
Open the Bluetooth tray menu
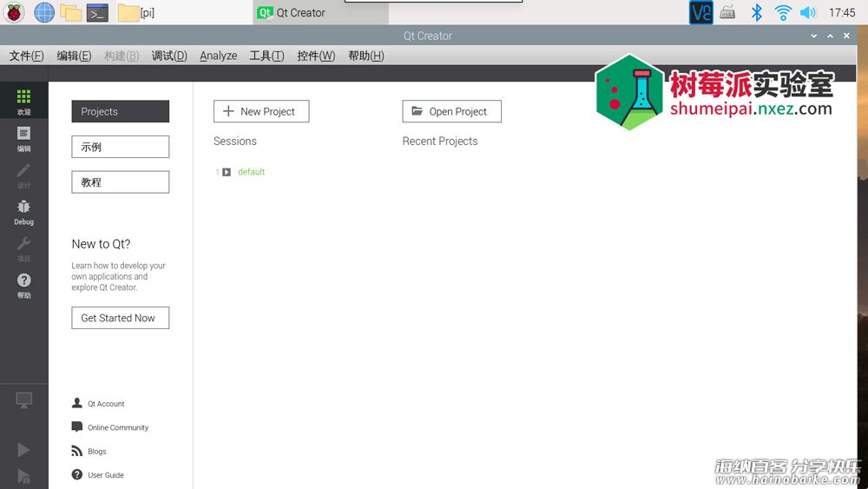pyautogui.click(x=756, y=12)
